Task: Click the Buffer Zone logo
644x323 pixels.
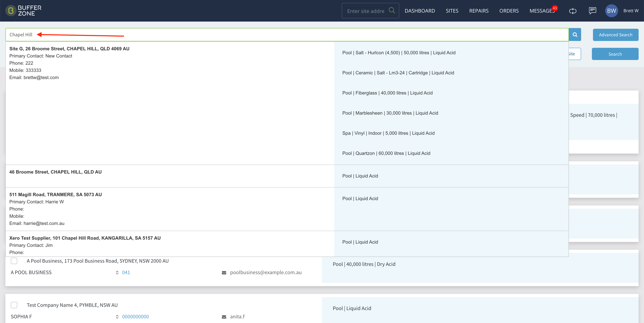Action: [x=24, y=11]
